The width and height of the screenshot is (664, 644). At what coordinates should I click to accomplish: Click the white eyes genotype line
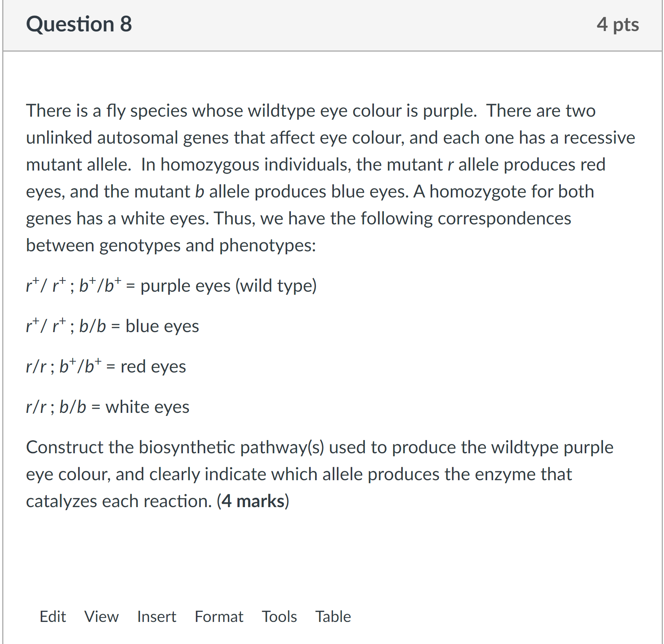coord(108,407)
